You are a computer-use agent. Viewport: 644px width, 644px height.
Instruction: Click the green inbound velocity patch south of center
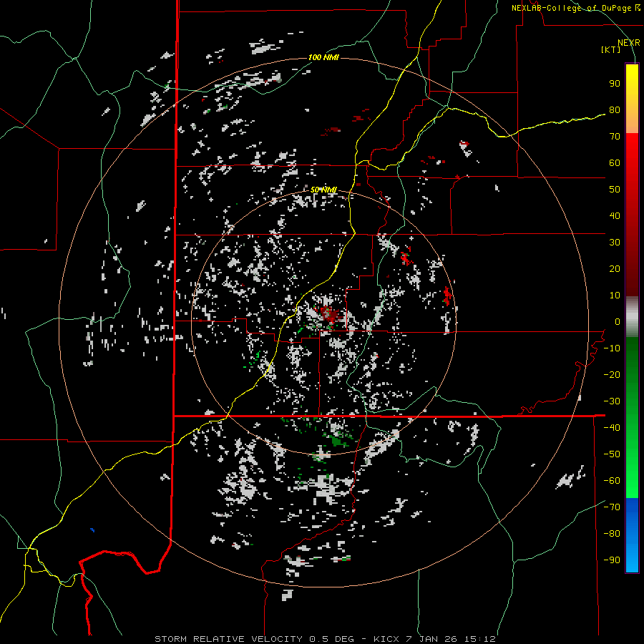tap(339, 441)
